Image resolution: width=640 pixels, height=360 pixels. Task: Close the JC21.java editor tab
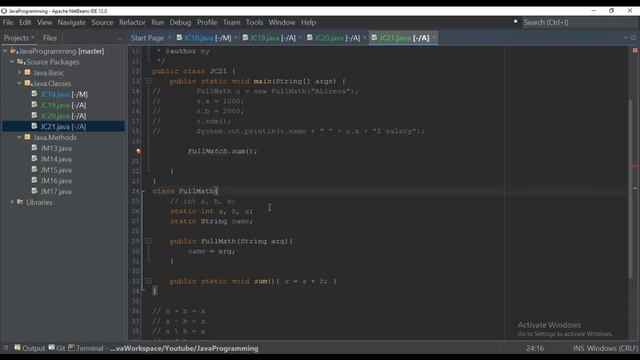(x=434, y=38)
